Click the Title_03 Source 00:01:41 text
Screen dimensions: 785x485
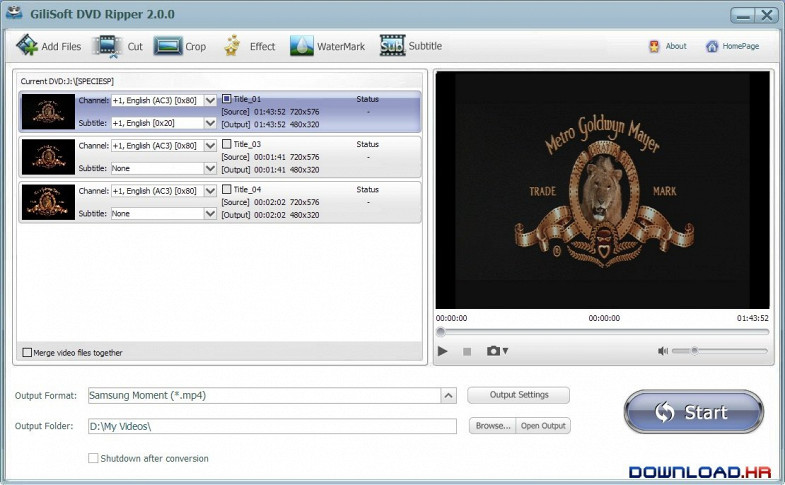tap(270, 157)
